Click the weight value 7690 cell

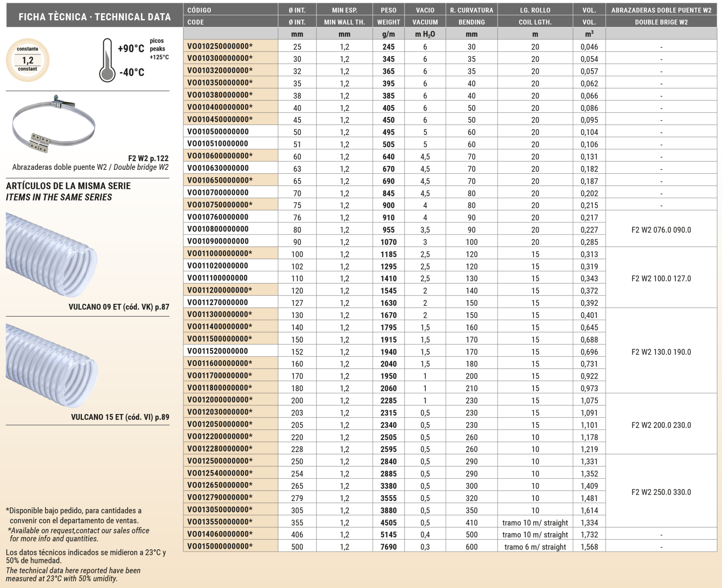tap(388, 547)
